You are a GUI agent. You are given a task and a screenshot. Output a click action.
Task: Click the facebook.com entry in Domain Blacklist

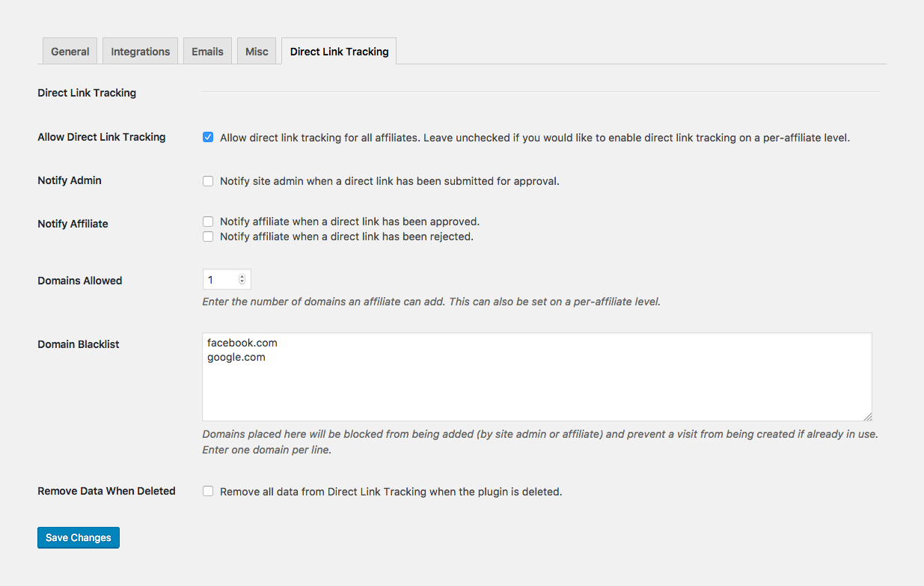[x=242, y=342]
